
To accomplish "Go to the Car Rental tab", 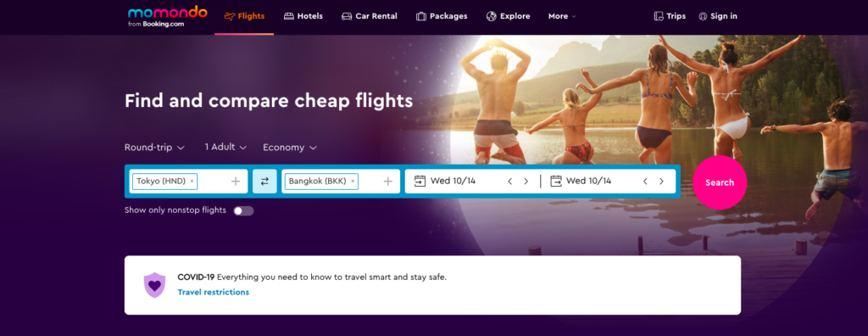I will tap(370, 16).
